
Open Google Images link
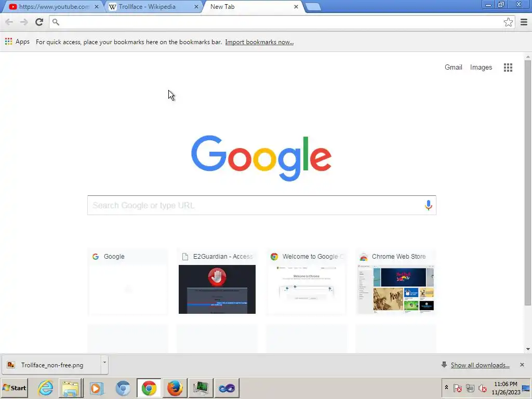click(481, 67)
